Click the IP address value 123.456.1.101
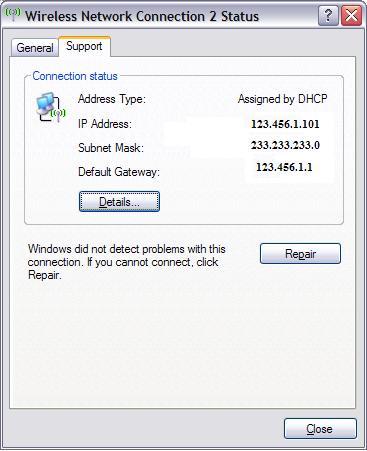Viewport: 367px width, 451px height. 285,124
